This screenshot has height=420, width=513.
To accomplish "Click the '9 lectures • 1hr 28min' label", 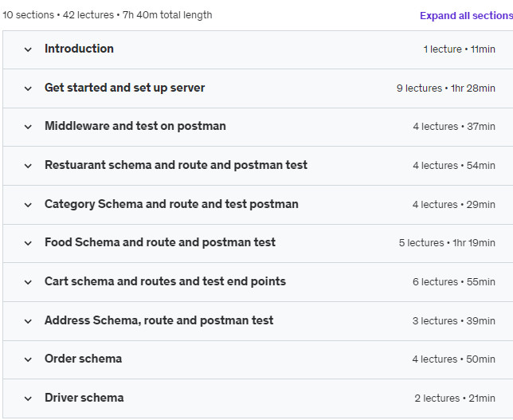I will tap(446, 88).
